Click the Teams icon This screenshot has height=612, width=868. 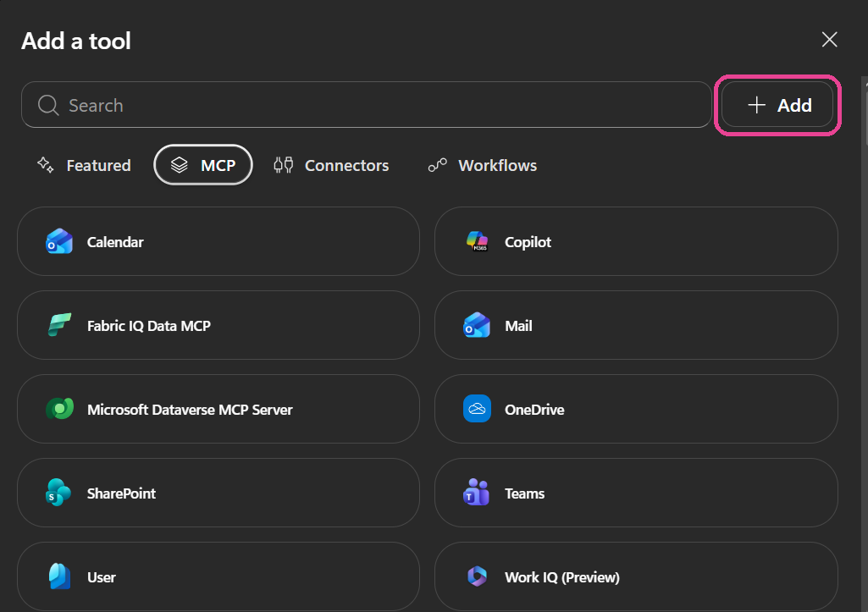coord(476,493)
